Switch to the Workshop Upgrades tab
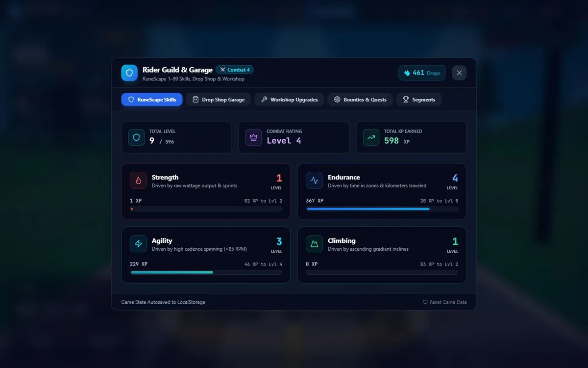588x368 pixels. 290,100
